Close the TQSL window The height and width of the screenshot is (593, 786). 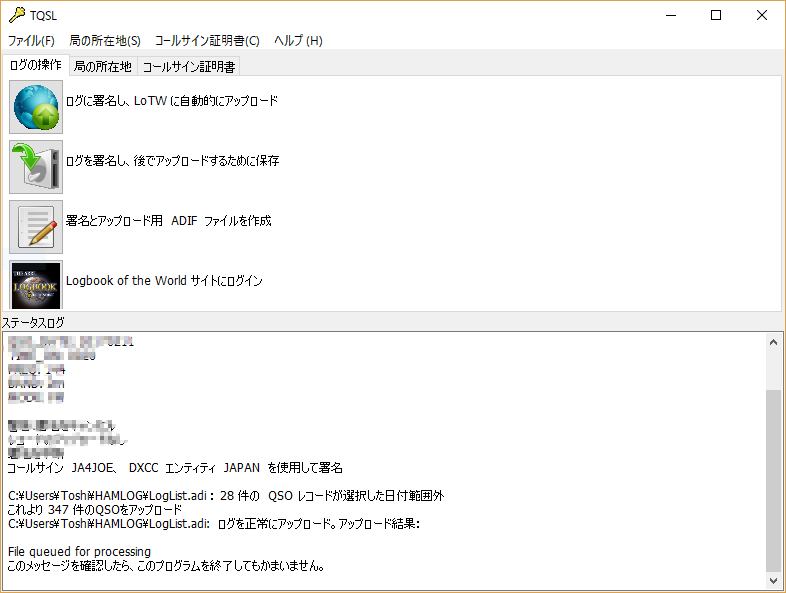pos(762,16)
